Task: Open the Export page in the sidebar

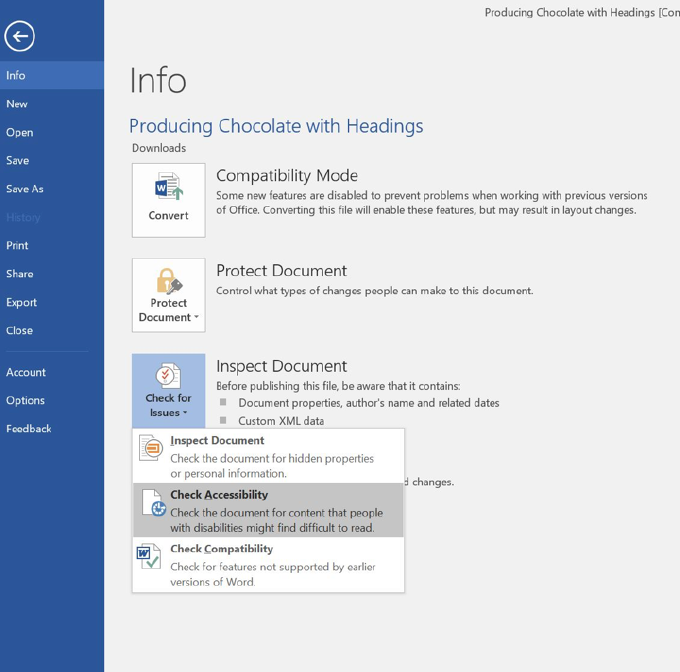Action: (52, 302)
